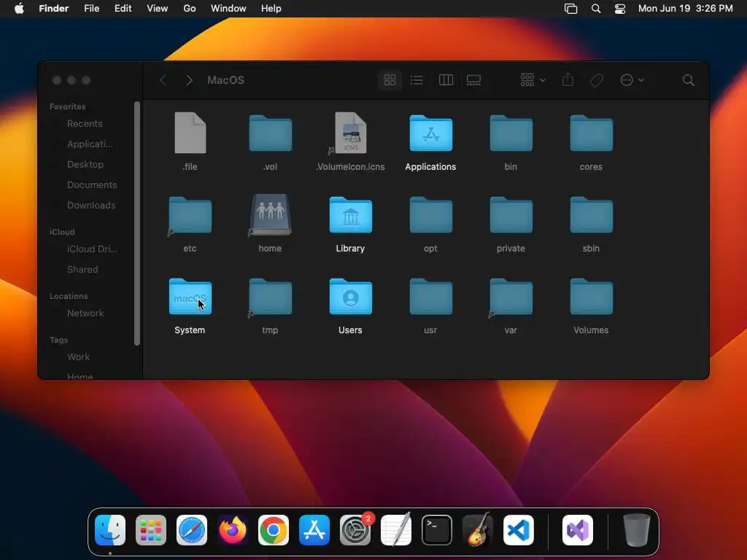Open the .file document icon
The height and width of the screenshot is (560, 747).
coord(190,133)
